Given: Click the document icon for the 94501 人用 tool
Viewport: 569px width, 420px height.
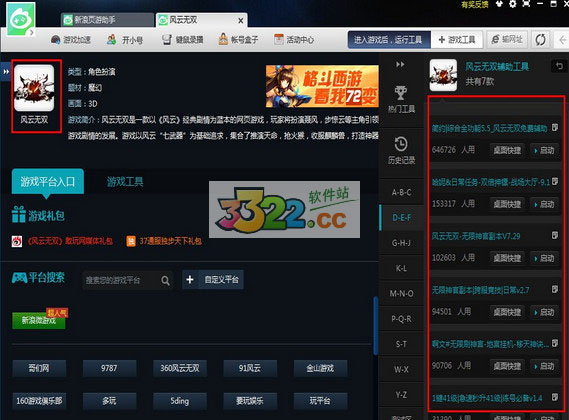Looking at the screenshot, I should [x=555, y=289].
